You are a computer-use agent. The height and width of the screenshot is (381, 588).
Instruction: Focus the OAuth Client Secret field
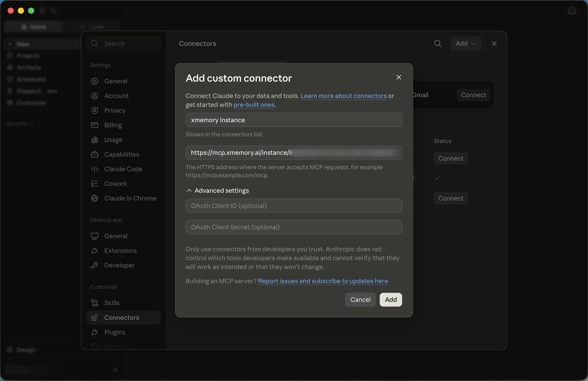click(294, 227)
